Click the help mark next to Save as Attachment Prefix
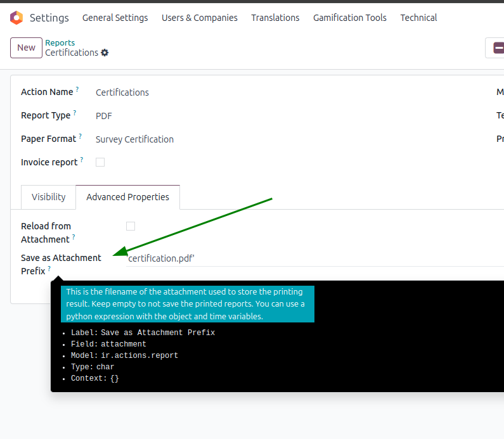 pos(49,269)
